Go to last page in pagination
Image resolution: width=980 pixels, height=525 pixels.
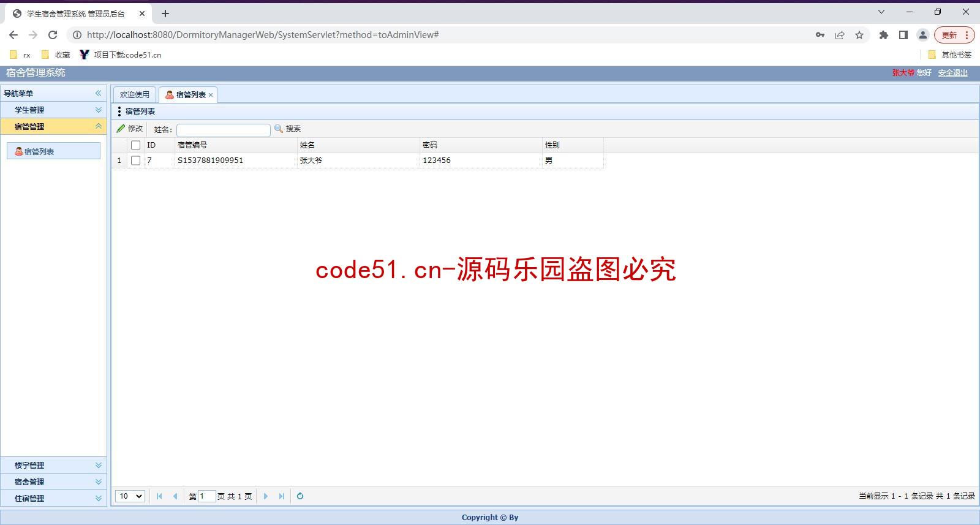[x=282, y=496]
